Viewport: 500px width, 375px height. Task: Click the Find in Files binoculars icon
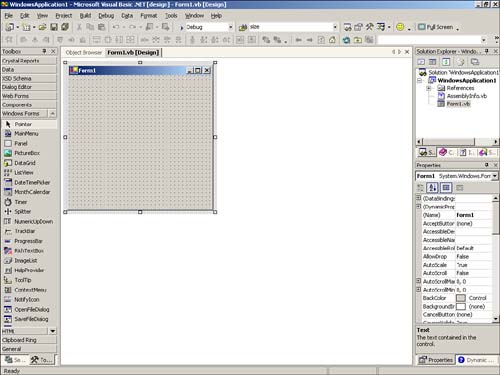coord(243,27)
